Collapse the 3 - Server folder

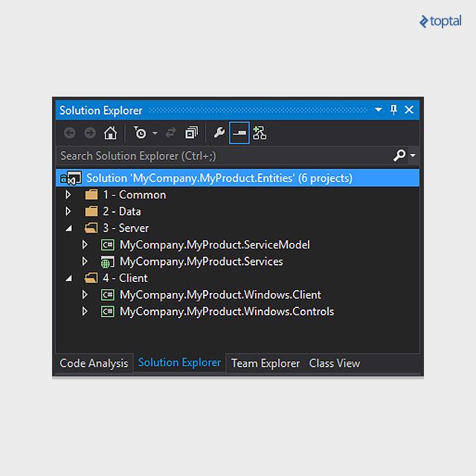coord(69,228)
